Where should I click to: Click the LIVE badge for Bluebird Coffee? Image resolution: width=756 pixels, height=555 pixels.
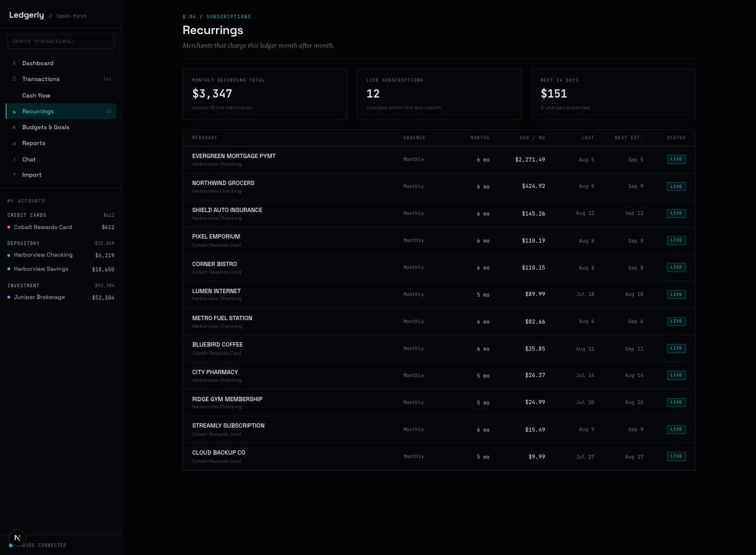coord(676,348)
